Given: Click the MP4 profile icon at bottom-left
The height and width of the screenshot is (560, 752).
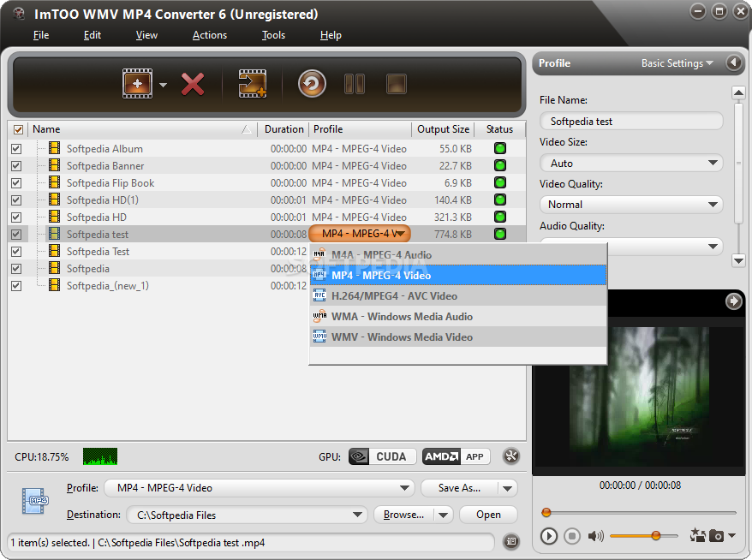Looking at the screenshot, I should click(35, 501).
